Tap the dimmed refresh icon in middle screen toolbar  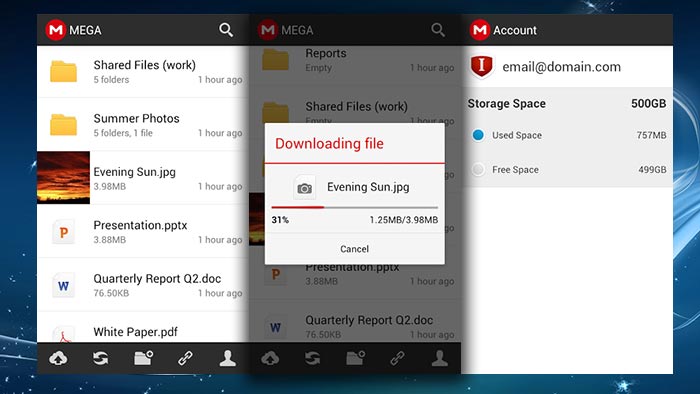pyautogui.click(x=312, y=358)
